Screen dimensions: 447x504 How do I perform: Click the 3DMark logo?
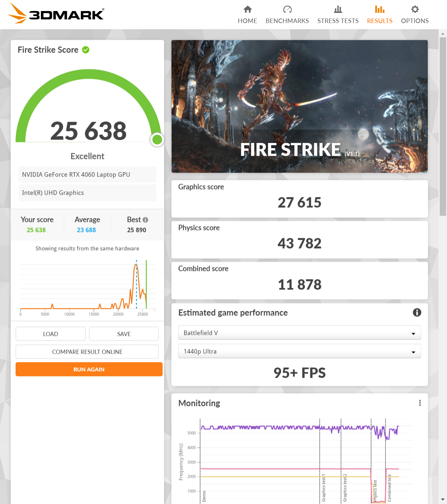56,14
